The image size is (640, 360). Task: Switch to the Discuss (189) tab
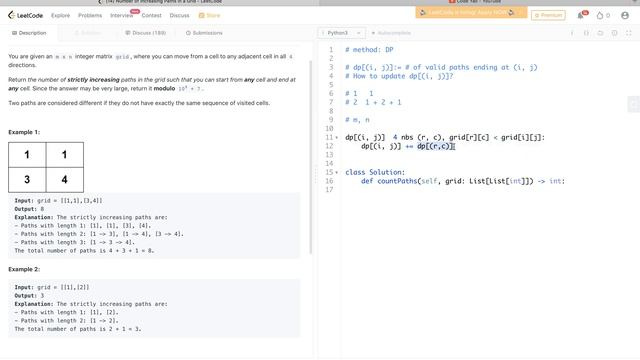[x=145, y=33]
